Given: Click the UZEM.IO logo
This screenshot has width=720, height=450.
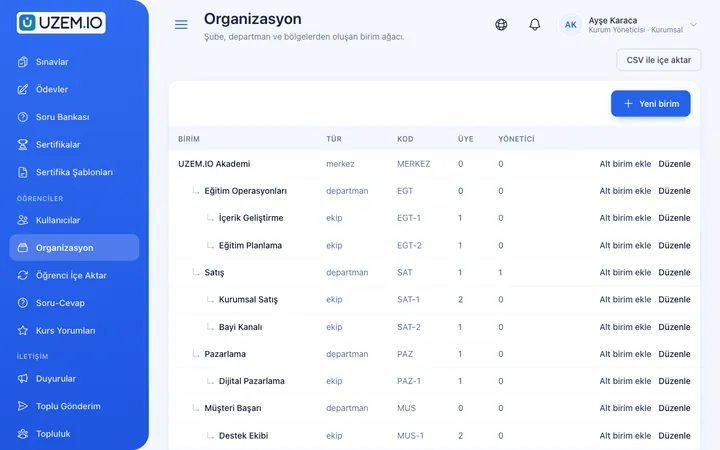Looking at the screenshot, I should (61, 23).
